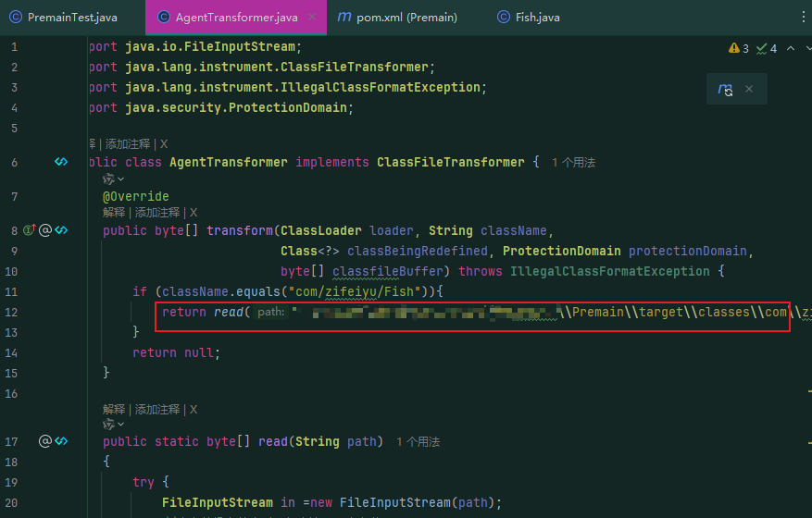This screenshot has width=812, height=518.
Task: Switch to the Fish.java tab
Action: coord(529,17)
